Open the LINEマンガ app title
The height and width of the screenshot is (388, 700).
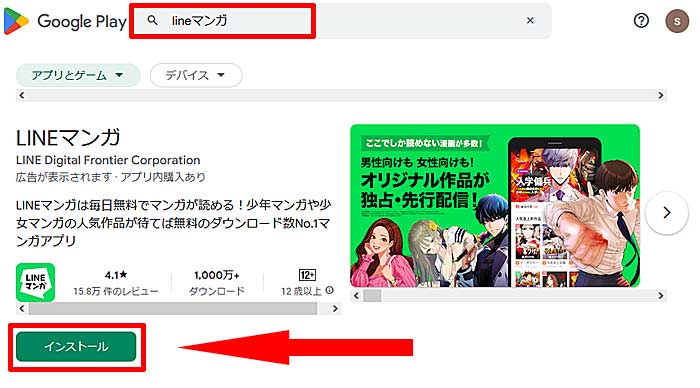[x=68, y=138]
